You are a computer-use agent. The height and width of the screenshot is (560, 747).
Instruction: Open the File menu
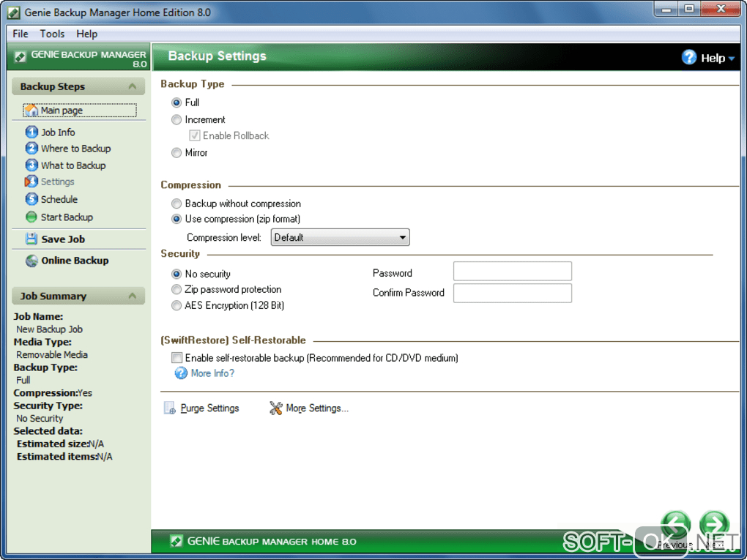pos(20,34)
